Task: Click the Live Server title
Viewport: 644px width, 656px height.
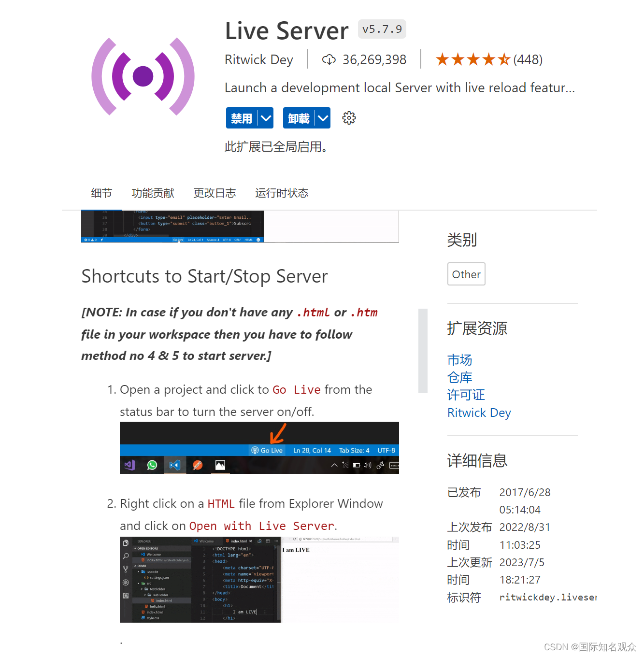Action: pyautogui.click(x=286, y=31)
